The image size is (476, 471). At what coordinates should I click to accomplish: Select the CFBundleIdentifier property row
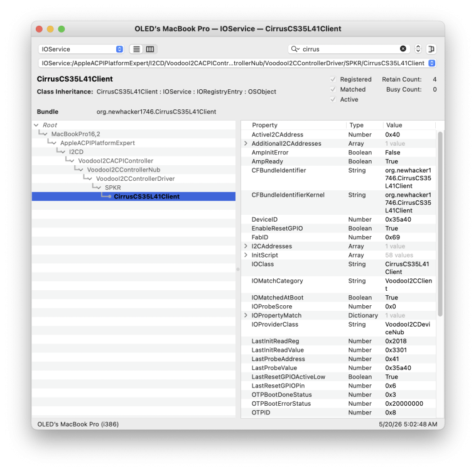338,178
